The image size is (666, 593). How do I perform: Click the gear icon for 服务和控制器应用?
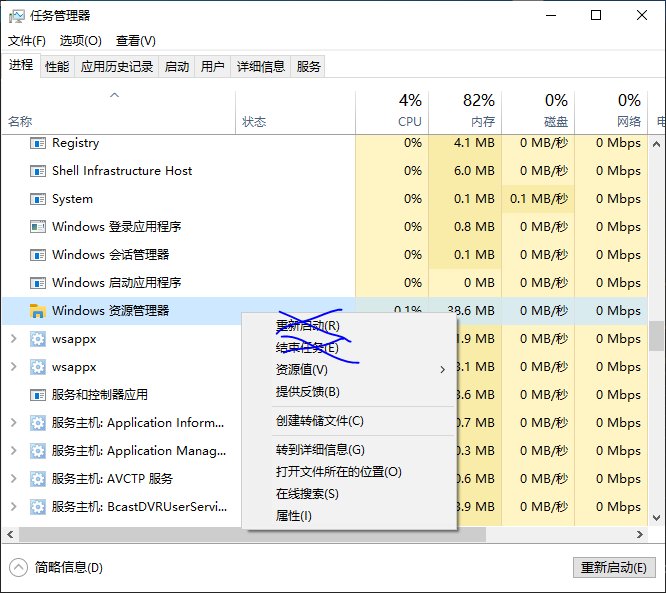click(x=38, y=395)
